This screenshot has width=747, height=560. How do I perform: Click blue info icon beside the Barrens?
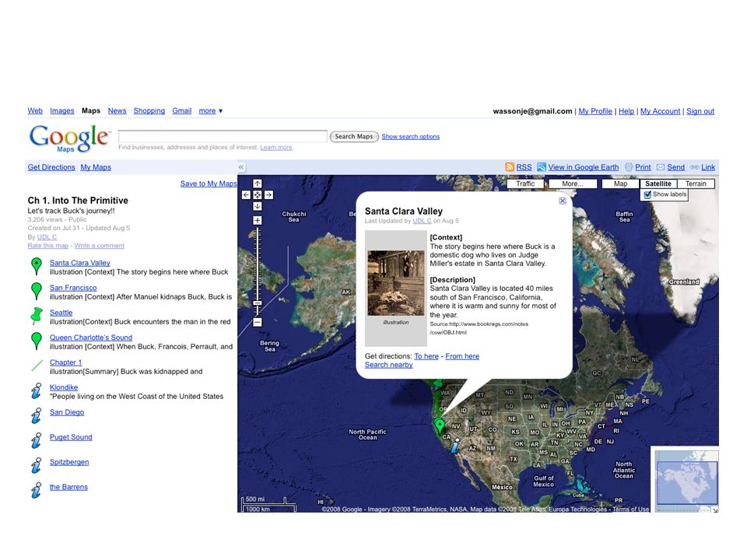37,490
